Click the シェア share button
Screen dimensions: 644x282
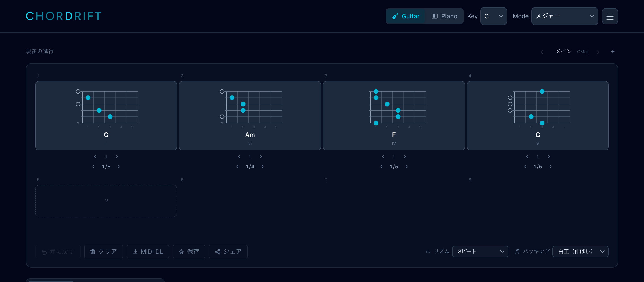point(228,252)
